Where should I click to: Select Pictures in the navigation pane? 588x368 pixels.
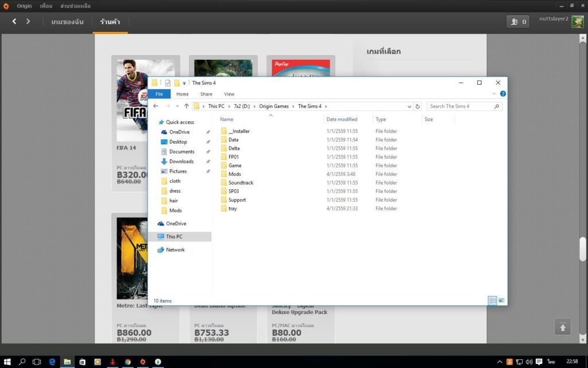(178, 171)
